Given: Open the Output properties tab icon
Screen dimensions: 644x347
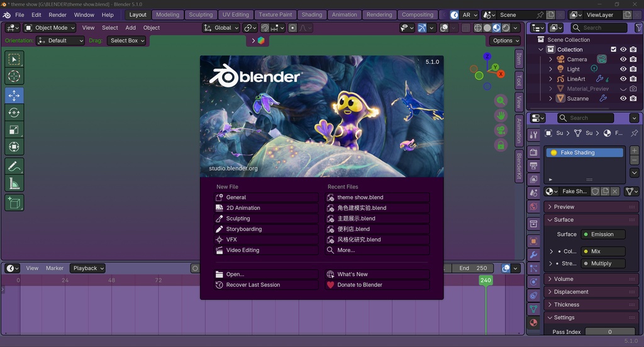Looking at the screenshot, I should click(533, 165).
